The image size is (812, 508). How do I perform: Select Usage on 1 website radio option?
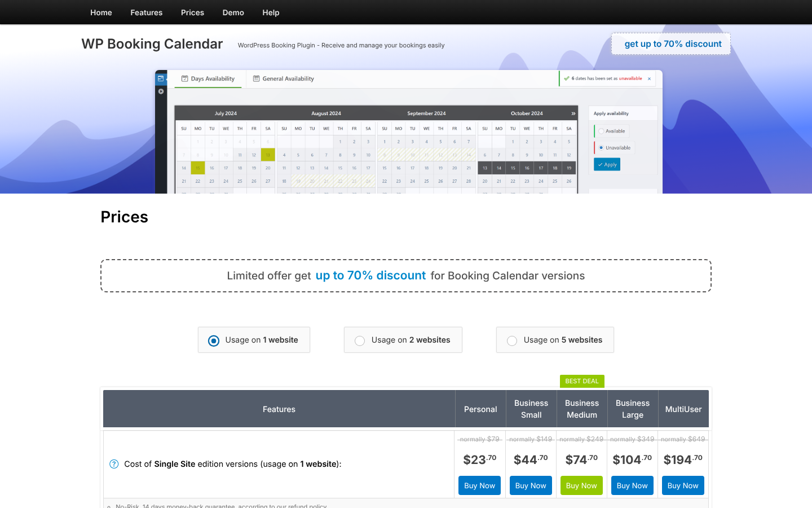254,340
